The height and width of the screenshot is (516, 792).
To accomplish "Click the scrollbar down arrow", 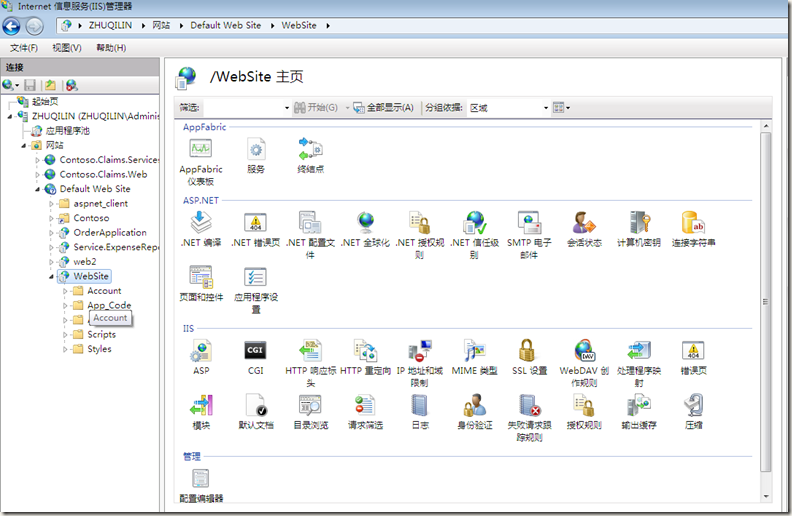I will [766, 496].
